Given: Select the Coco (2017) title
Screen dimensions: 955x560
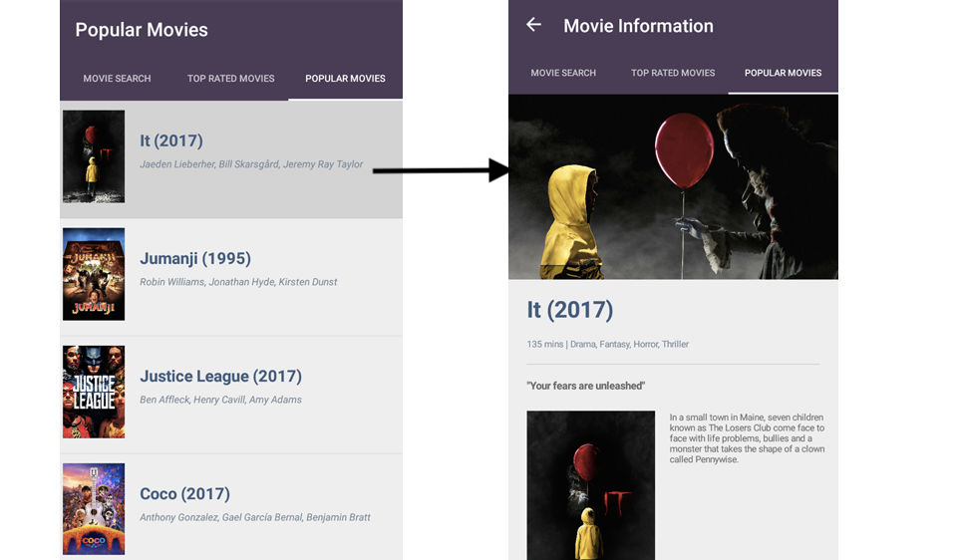Looking at the screenshot, I should tap(185, 493).
